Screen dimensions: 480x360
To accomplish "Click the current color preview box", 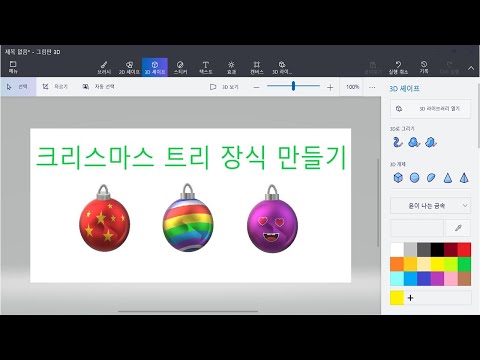I will click(x=417, y=228).
